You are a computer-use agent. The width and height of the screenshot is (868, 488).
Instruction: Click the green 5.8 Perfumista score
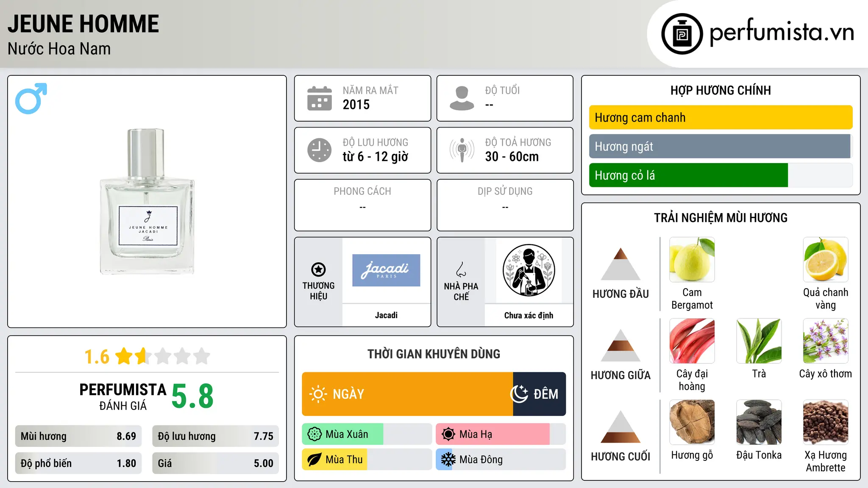click(192, 396)
